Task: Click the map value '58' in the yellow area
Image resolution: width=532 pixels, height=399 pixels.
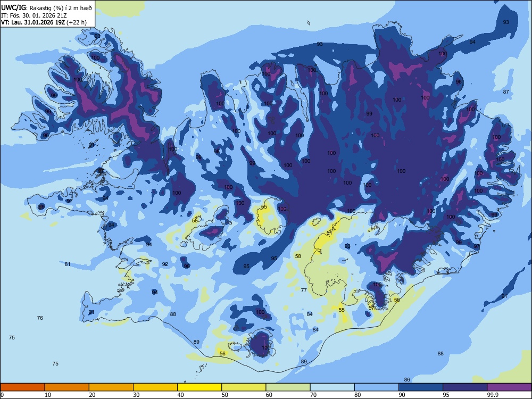Action: coord(298,256)
